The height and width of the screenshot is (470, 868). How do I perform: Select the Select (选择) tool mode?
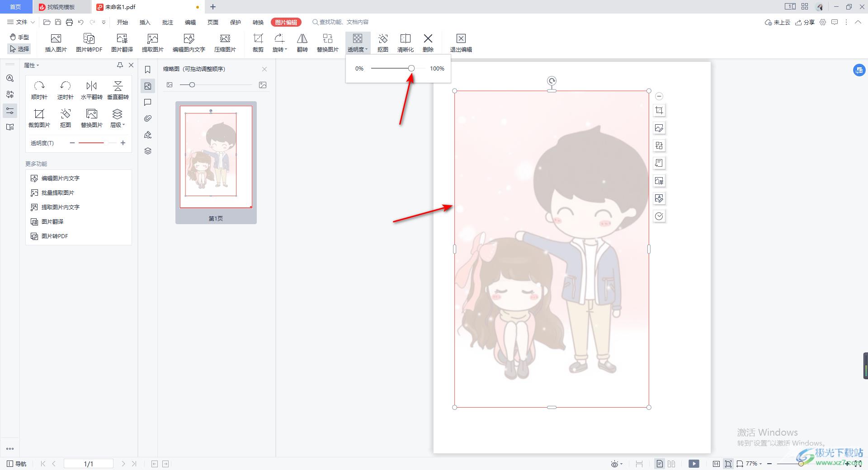tap(19, 49)
